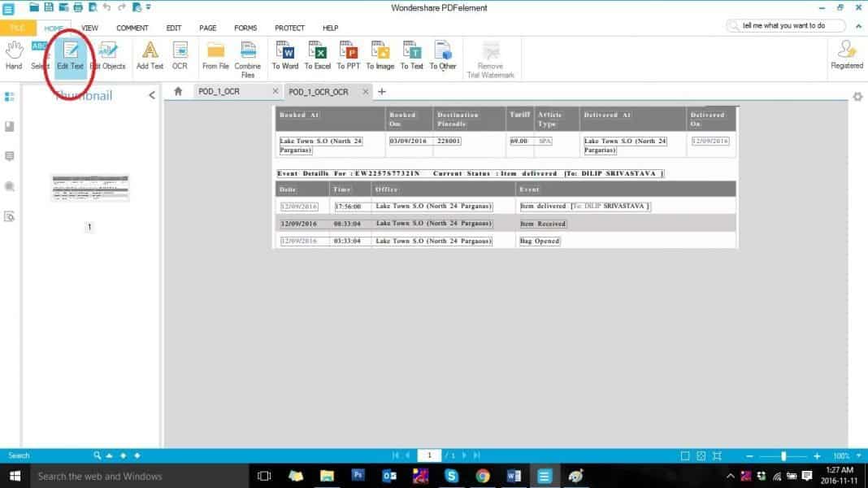The image size is (868, 488).
Task: Add a new tab with plus button
Action: point(382,91)
